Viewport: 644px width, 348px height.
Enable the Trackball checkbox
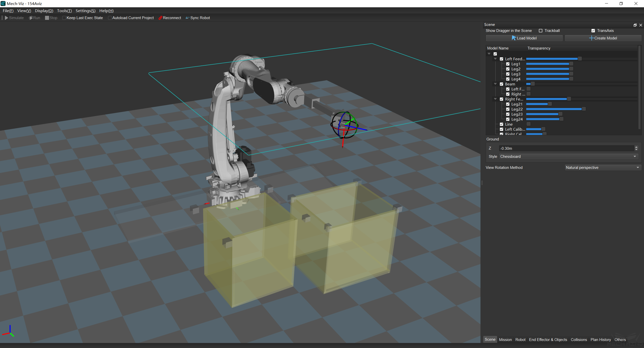click(541, 31)
